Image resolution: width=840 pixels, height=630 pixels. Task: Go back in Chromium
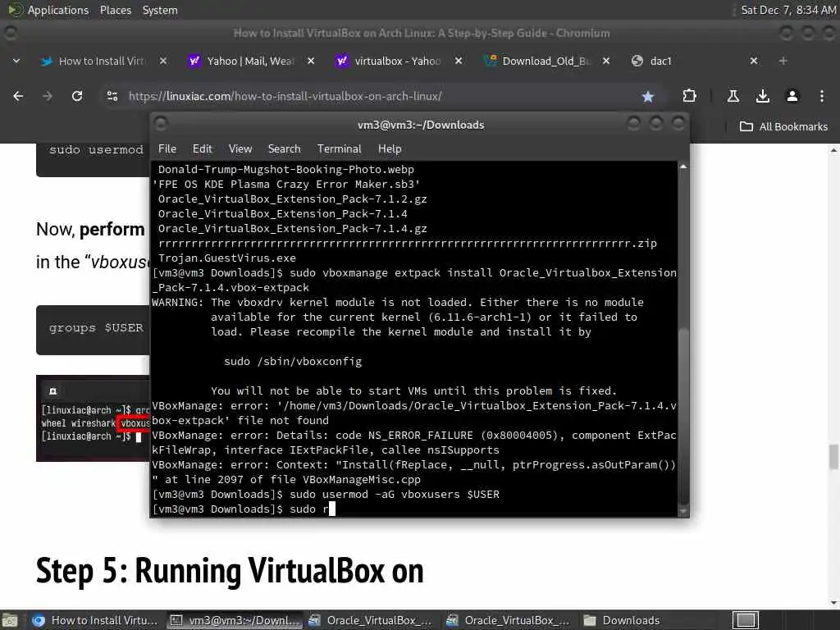[18, 96]
